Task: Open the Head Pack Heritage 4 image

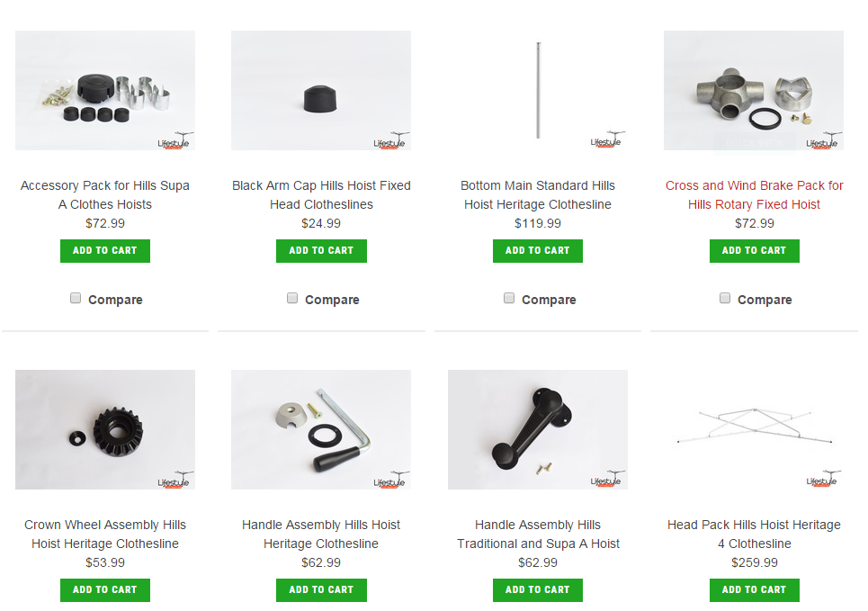Action: 754,429
